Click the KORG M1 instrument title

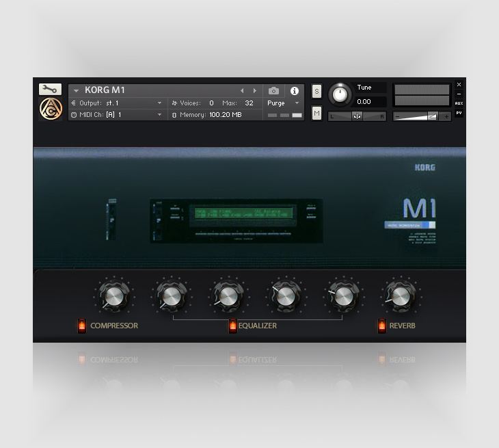point(105,90)
